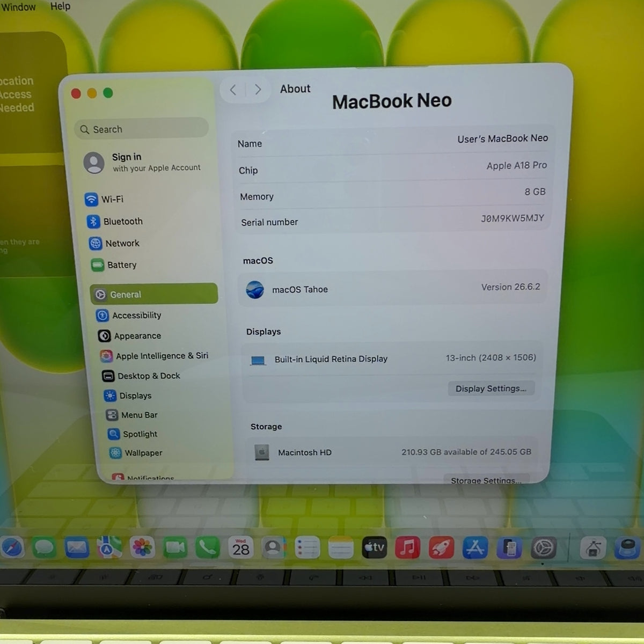Image resolution: width=644 pixels, height=644 pixels.
Task: Focus the Search field in System Settings
Action: [141, 129]
